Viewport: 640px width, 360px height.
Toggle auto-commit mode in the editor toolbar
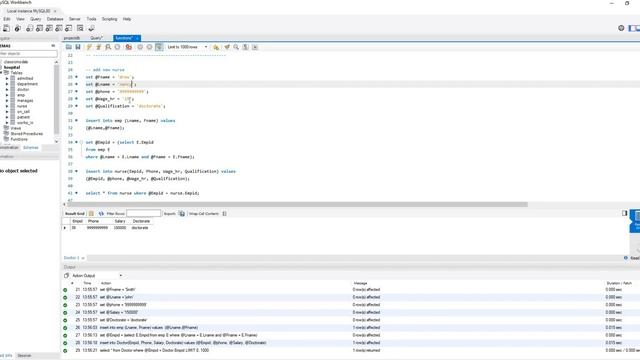pos(159,47)
